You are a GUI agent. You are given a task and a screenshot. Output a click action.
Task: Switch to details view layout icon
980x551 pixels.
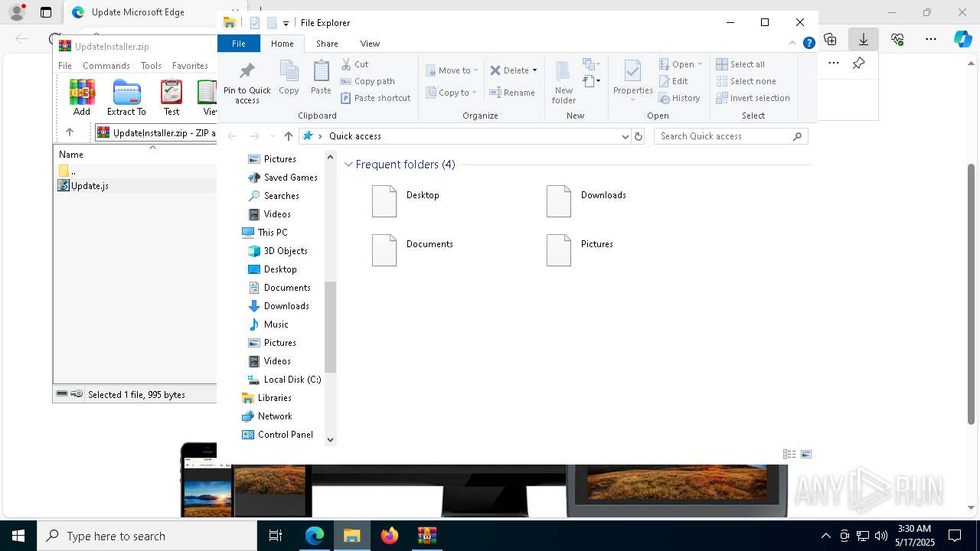click(x=789, y=454)
